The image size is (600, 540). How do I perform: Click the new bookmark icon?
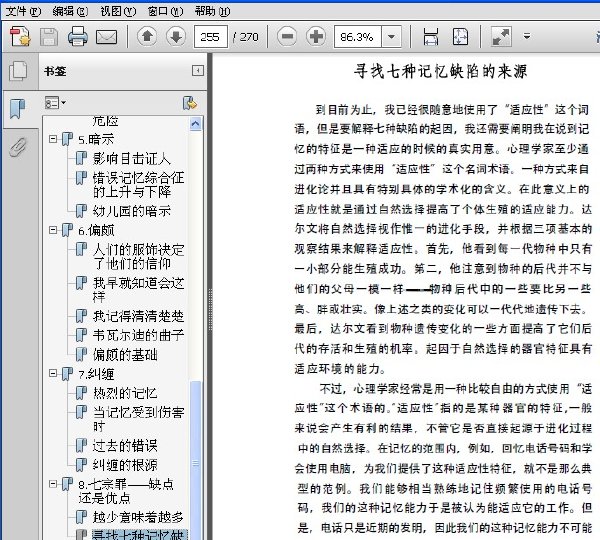[190, 103]
